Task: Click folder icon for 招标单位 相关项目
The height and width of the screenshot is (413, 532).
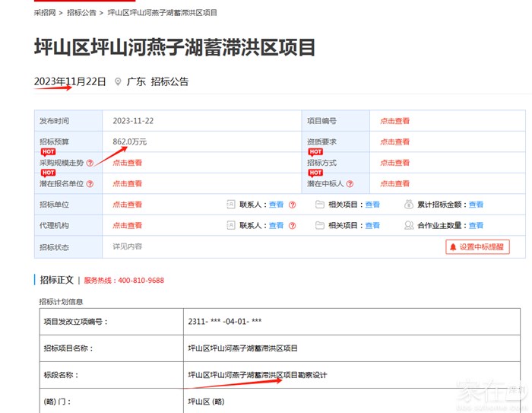Action: 320,205
